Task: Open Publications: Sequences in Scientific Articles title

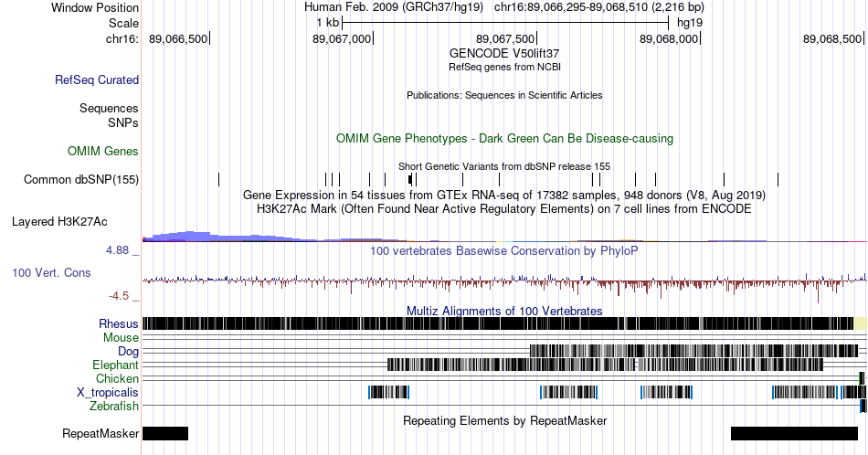Action: 504,95
